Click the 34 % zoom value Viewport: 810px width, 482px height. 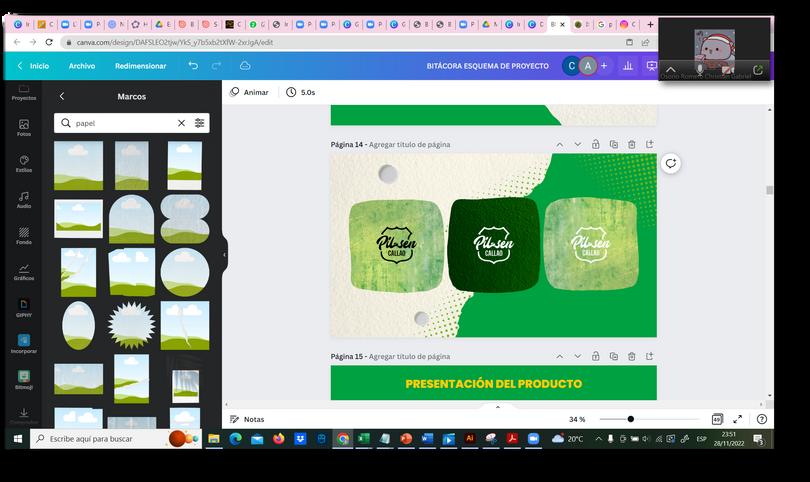[577, 419]
